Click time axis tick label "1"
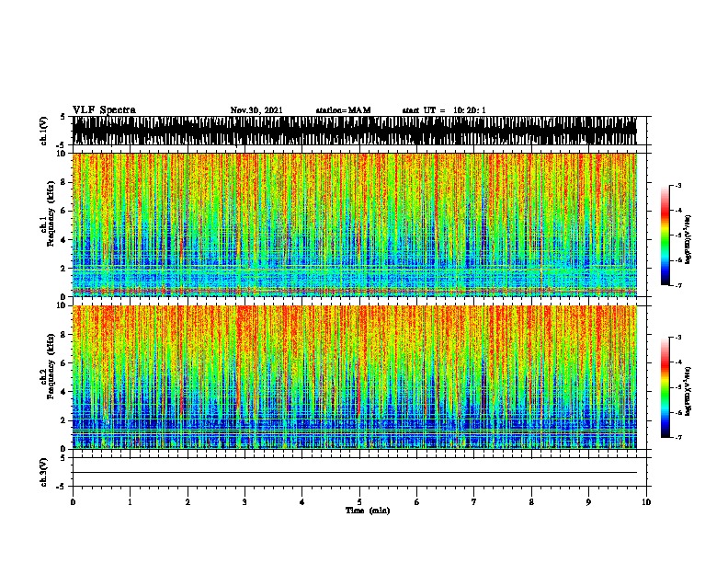Viewport: 728px width, 563px height. click(130, 501)
